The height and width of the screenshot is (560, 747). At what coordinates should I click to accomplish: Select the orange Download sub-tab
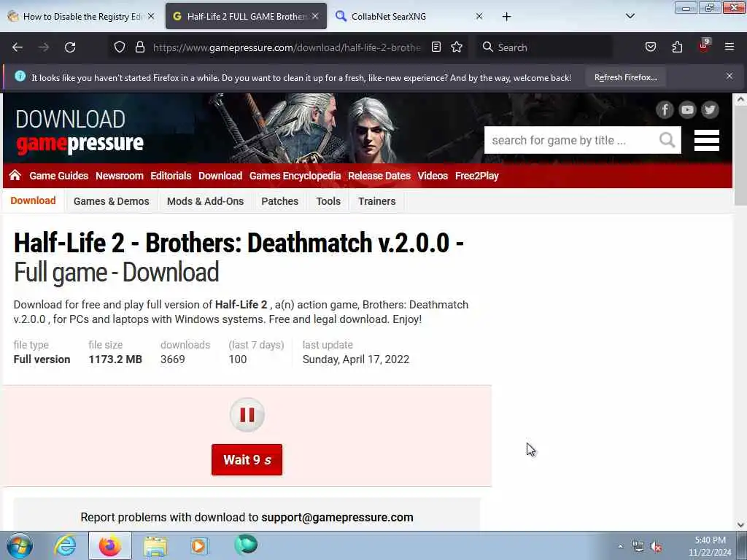[x=34, y=201]
